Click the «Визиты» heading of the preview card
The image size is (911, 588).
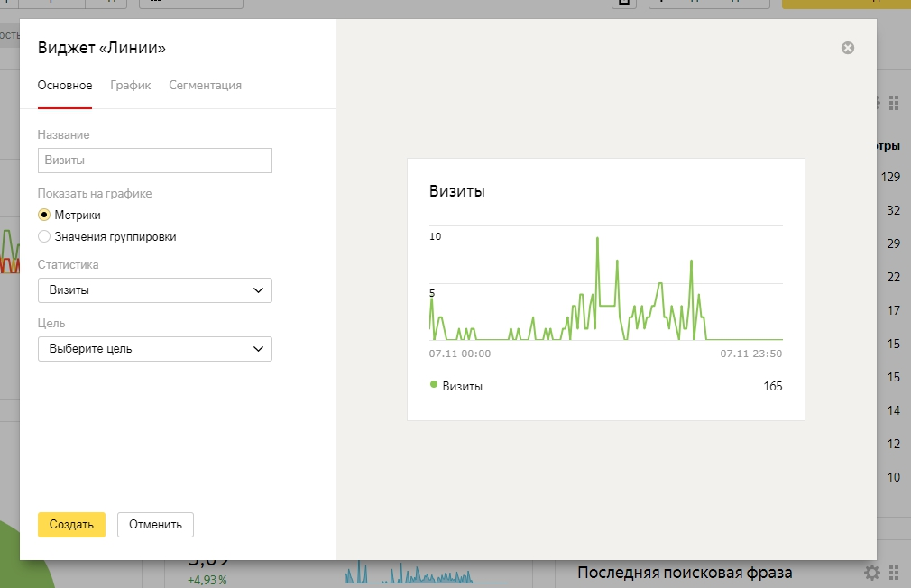(x=457, y=191)
